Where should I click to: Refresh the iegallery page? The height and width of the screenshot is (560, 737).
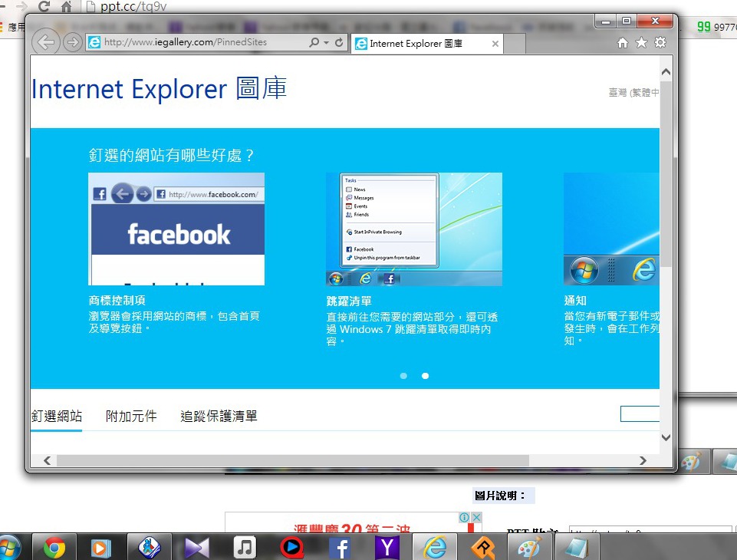click(339, 42)
